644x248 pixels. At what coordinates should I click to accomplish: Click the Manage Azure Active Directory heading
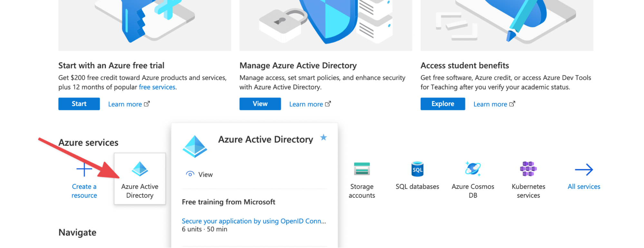click(x=298, y=65)
